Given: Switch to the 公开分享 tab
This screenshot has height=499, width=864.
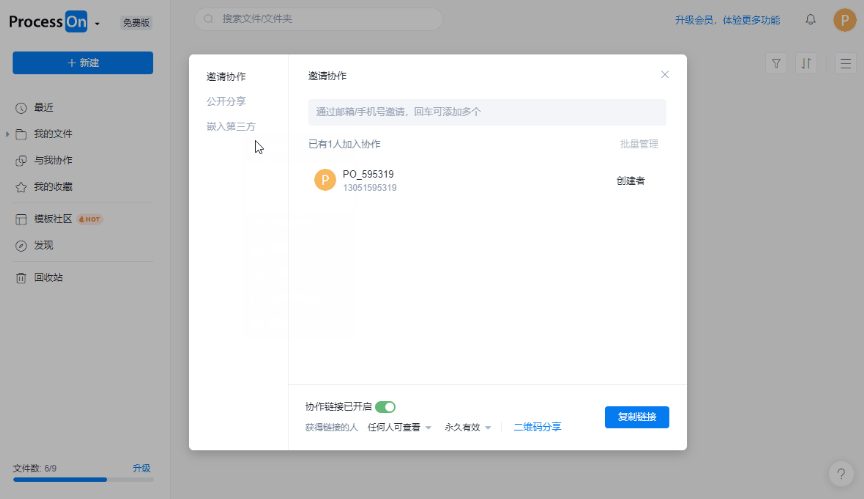Looking at the screenshot, I should 226,102.
